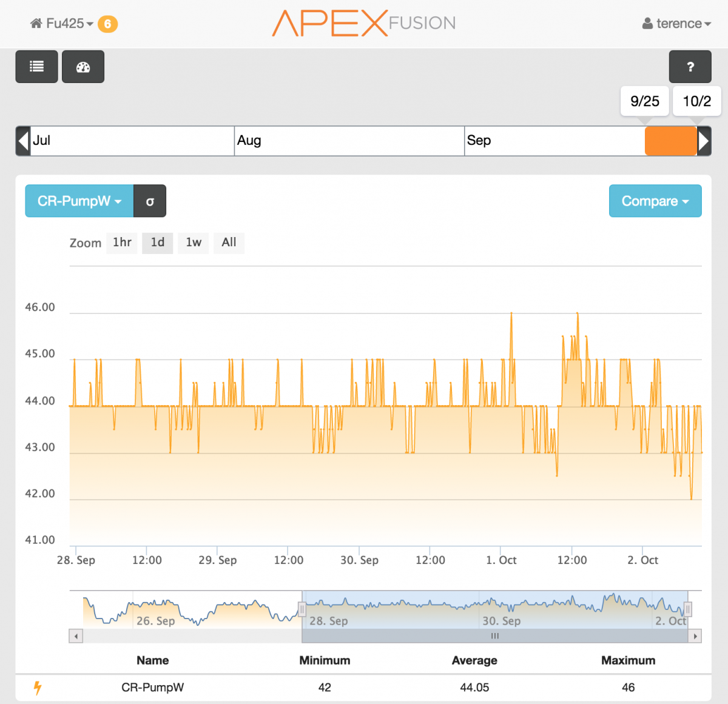Select the Jul segment in the timeline
Image resolution: width=728 pixels, height=704 pixels.
[x=132, y=141]
